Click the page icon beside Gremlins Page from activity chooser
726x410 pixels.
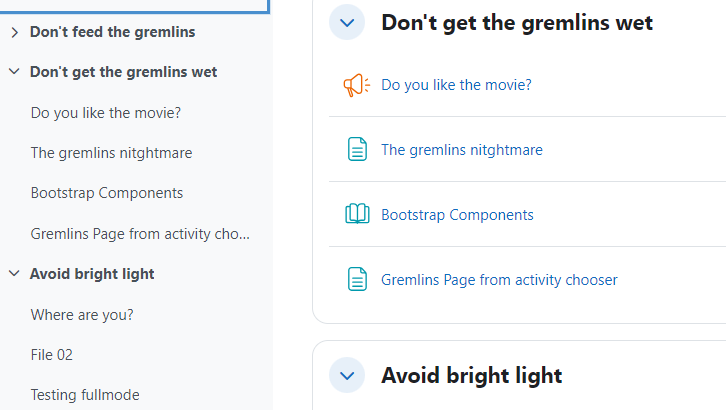[x=357, y=279]
